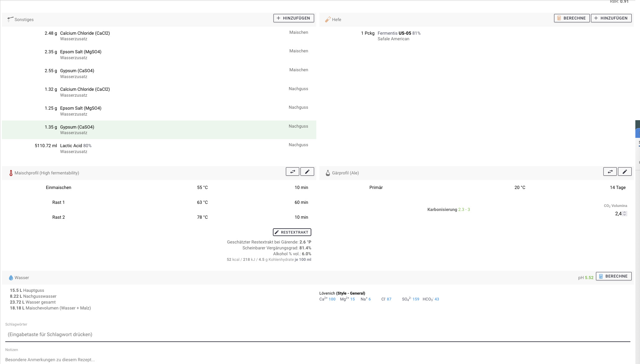The width and height of the screenshot is (640, 364).
Task: Click the swap icon in Maischprofil header
Action: 292,172
